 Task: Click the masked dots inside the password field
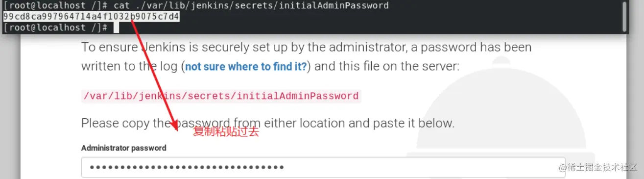tap(187, 168)
